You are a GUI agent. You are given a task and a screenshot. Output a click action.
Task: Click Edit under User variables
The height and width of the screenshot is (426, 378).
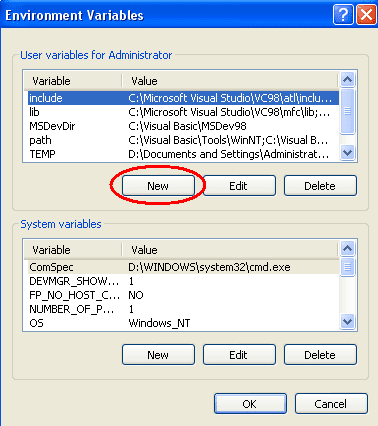pos(239,186)
